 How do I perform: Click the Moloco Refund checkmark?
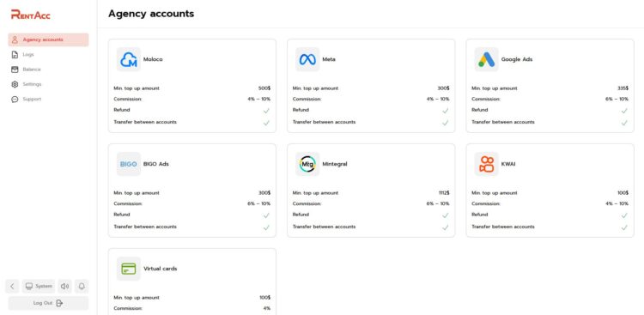tap(266, 111)
